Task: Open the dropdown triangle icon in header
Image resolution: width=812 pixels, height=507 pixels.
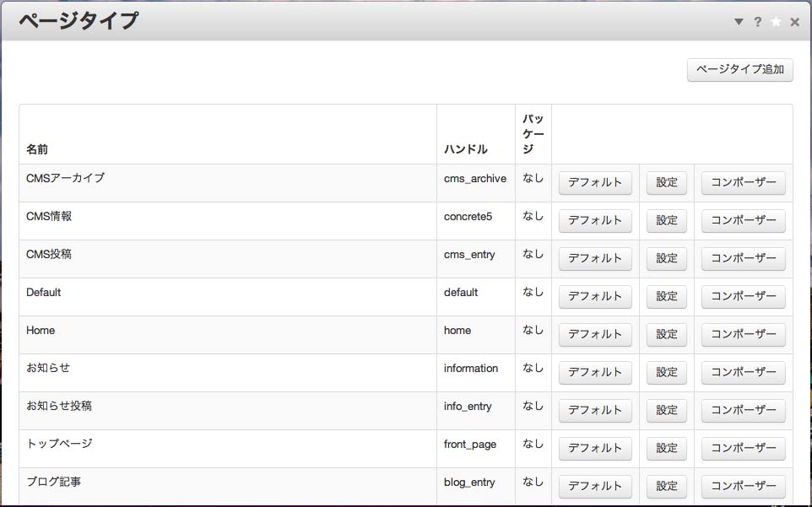Action: (739, 22)
